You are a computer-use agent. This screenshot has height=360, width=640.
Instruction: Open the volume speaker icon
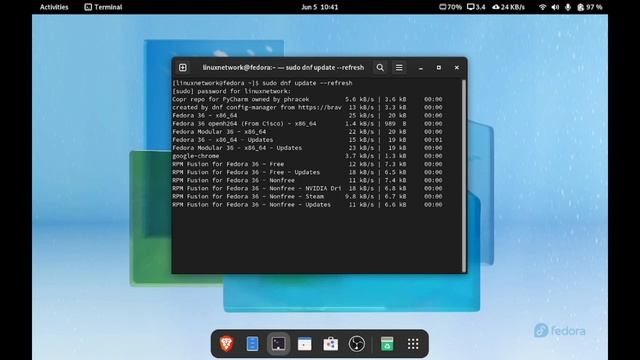pyautogui.click(x=555, y=7)
